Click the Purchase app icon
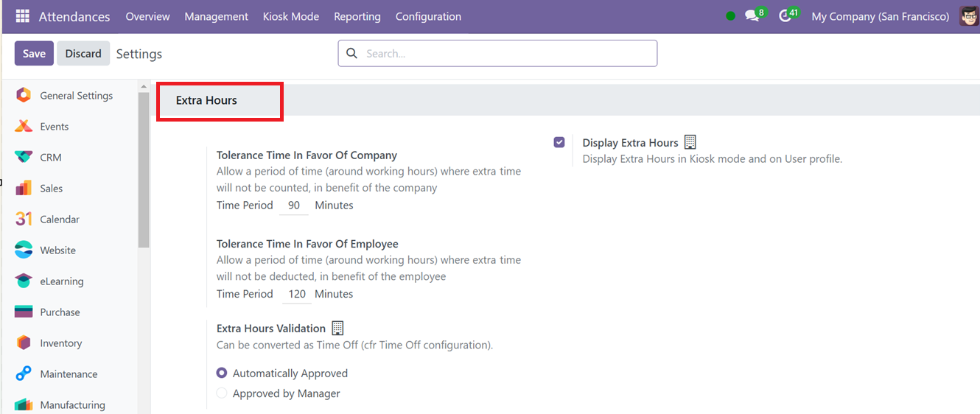Screen dimensions: 980x414 pyautogui.click(x=24, y=312)
